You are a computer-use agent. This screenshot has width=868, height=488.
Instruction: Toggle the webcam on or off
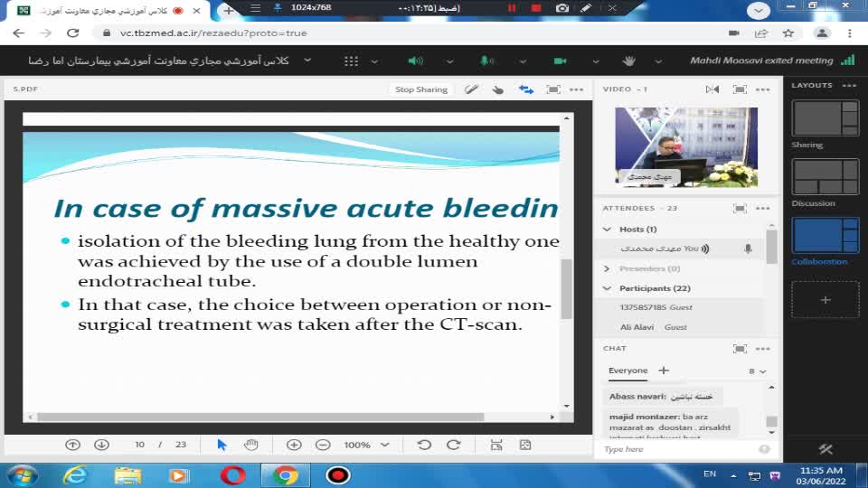click(x=560, y=61)
